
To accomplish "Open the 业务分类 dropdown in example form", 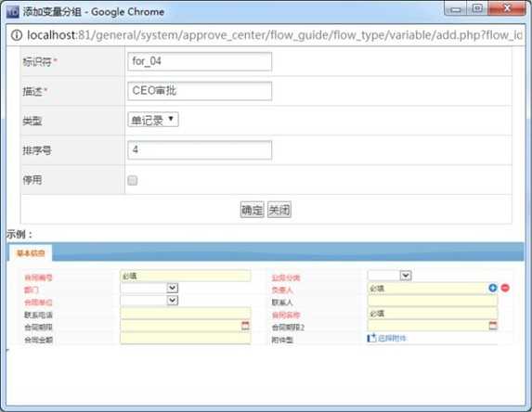I will click(x=390, y=276).
